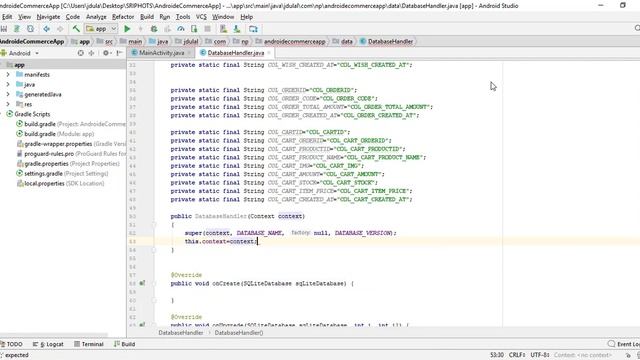Select gradle-wrapper.properties file
640x360 pixels.
(71, 144)
